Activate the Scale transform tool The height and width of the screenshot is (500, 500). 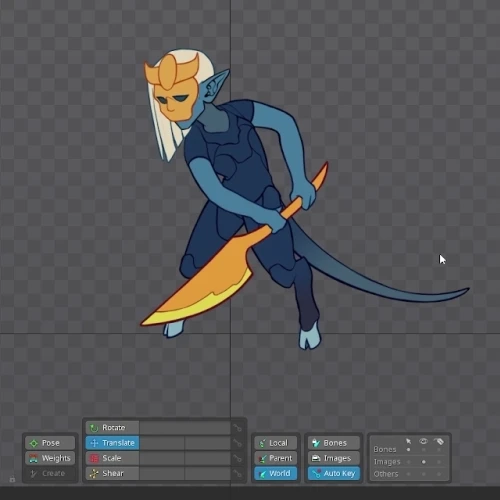click(112, 458)
